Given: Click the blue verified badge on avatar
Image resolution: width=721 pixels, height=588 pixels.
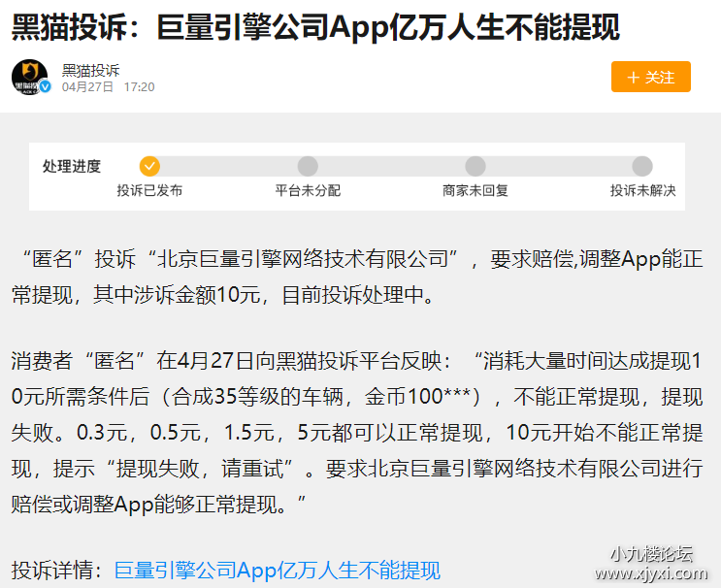Looking at the screenshot, I should (45, 86).
